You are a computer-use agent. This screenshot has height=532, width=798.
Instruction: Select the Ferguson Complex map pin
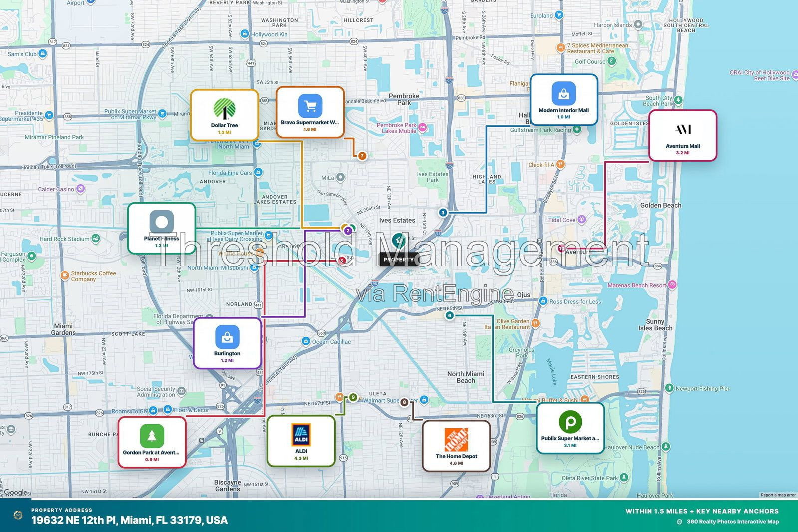click(x=32, y=256)
